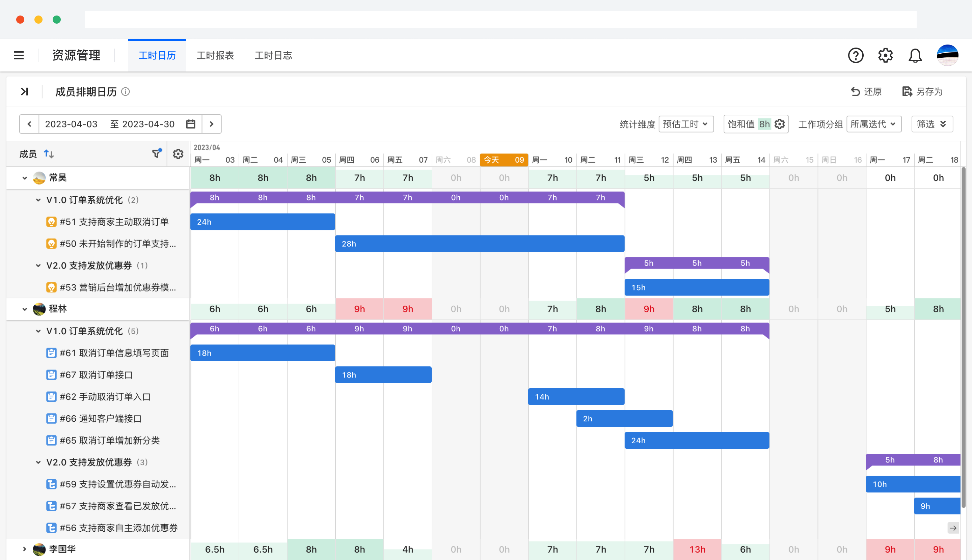Click the help question mark icon
This screenshot has height=560, width=972.
point(856,55)
